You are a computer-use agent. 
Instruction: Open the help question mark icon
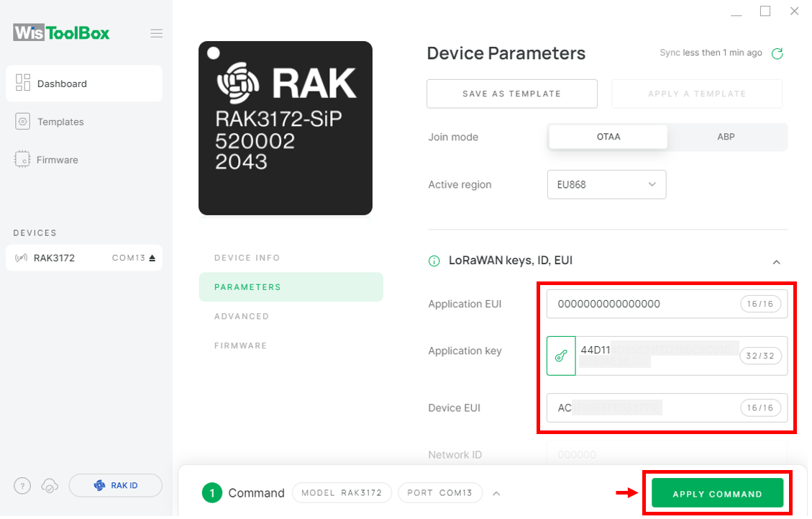[x=22, y=486]
